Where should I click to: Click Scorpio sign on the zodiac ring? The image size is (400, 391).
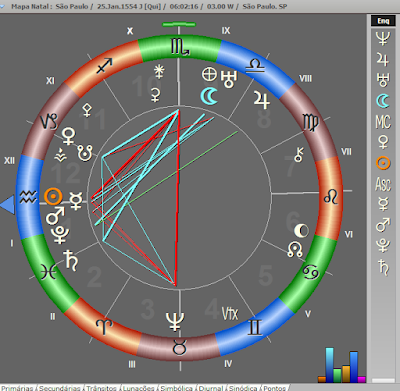tap(180, 47)
